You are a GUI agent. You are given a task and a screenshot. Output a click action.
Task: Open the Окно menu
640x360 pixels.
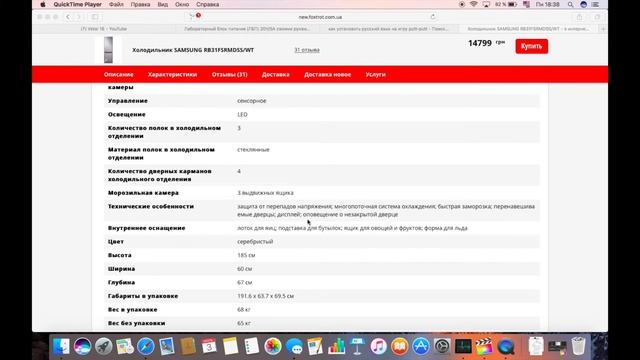pyautogui.click(x=182, y=4)
